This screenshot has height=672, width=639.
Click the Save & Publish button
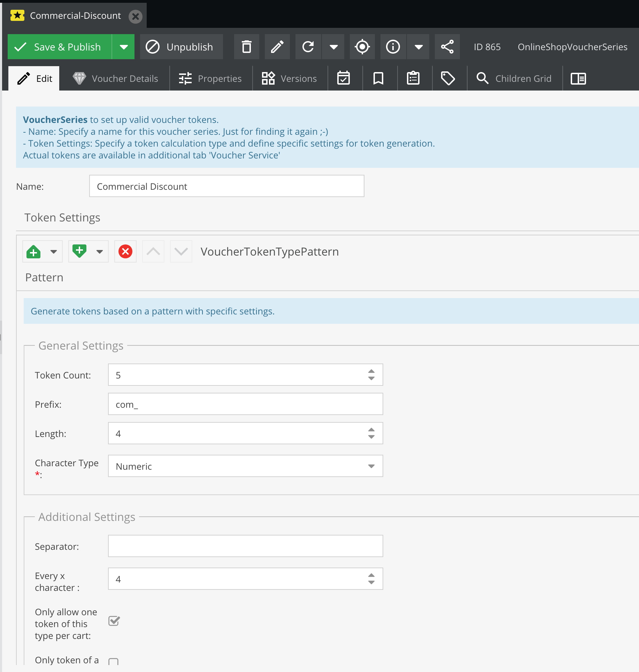click(60, 47)
